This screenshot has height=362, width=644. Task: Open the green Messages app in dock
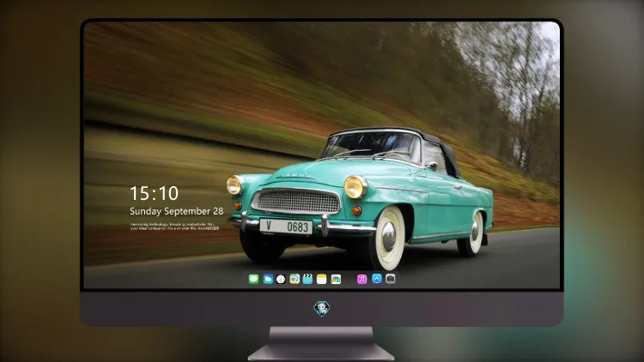253,279
